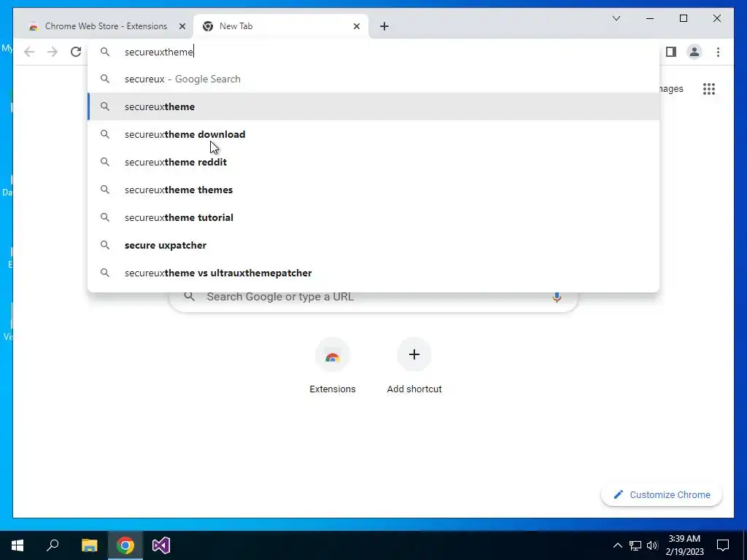
Task: Close the Chrome Web Store tab
Action: pos(182,26)
